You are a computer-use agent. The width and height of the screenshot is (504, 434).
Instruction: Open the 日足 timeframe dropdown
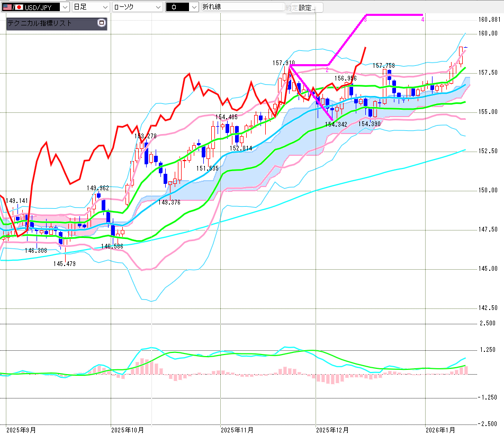click(x=104, y=7)
